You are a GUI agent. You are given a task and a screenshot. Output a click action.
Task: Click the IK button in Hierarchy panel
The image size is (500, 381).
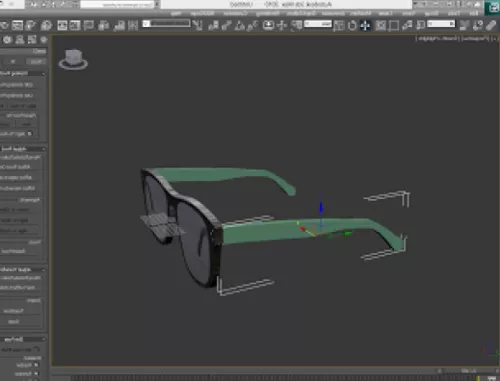13,61
